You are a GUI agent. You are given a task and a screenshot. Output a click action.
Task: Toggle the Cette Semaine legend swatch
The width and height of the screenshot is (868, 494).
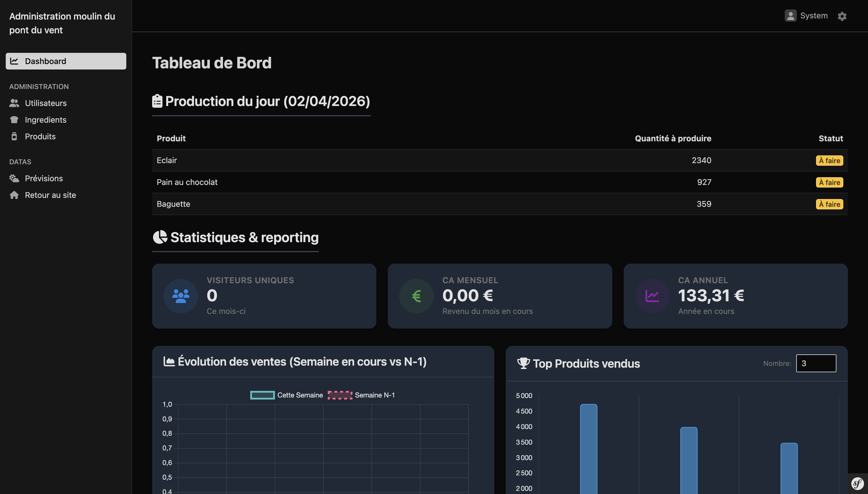coord(262,395)
